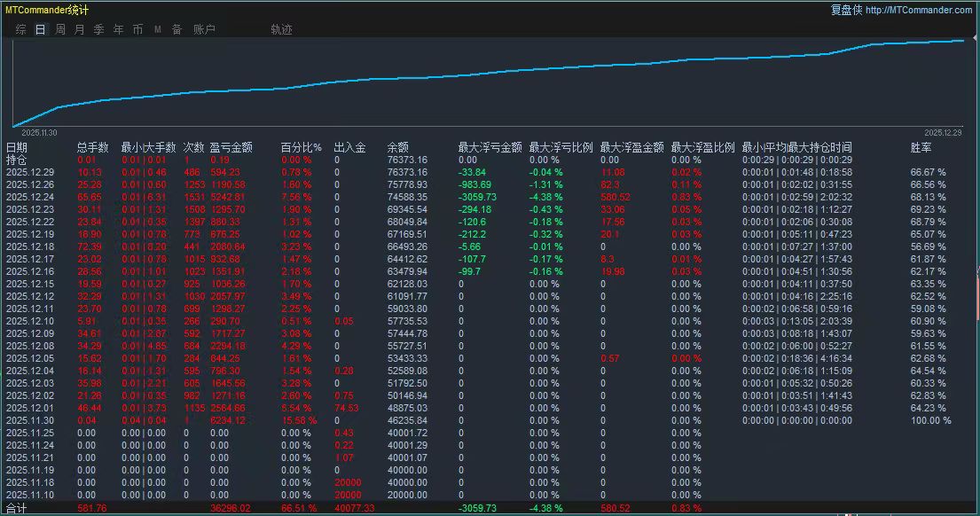
Task: Click the M tab in toolbar
Action: [158, 29]
